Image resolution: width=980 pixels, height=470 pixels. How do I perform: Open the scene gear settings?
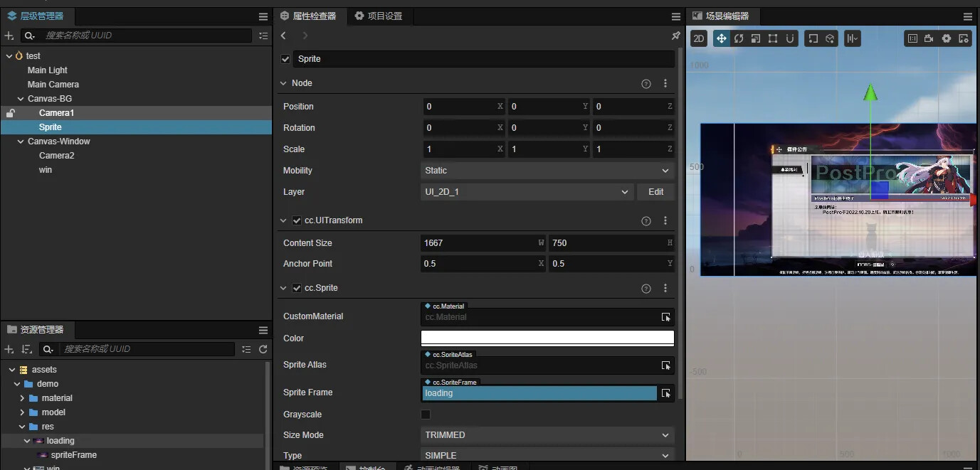click(x=947, y=38)
